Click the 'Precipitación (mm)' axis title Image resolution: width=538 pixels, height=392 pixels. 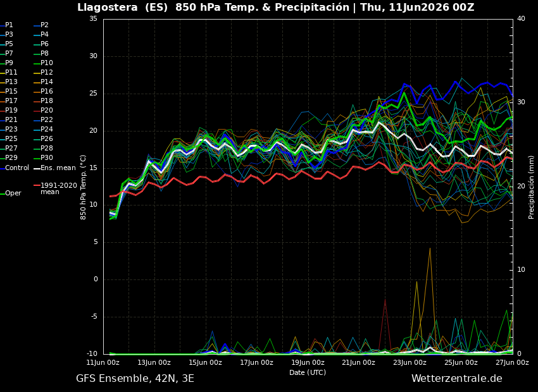coord(531,187)
